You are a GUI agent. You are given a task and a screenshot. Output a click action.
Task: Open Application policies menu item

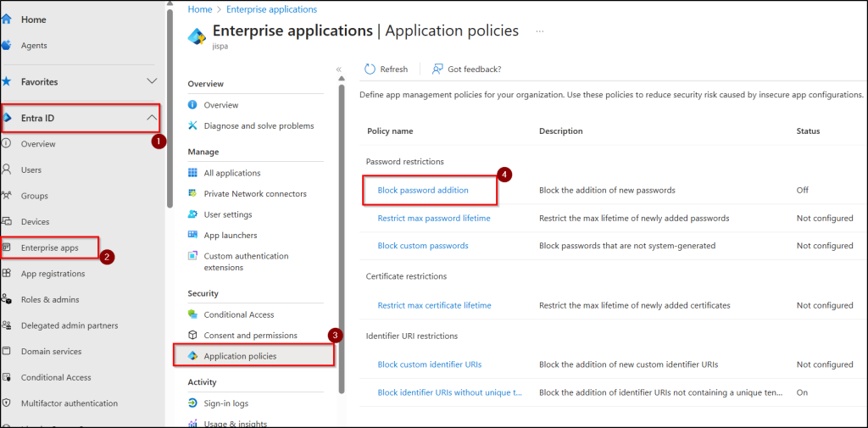click(x=240, y=356)
